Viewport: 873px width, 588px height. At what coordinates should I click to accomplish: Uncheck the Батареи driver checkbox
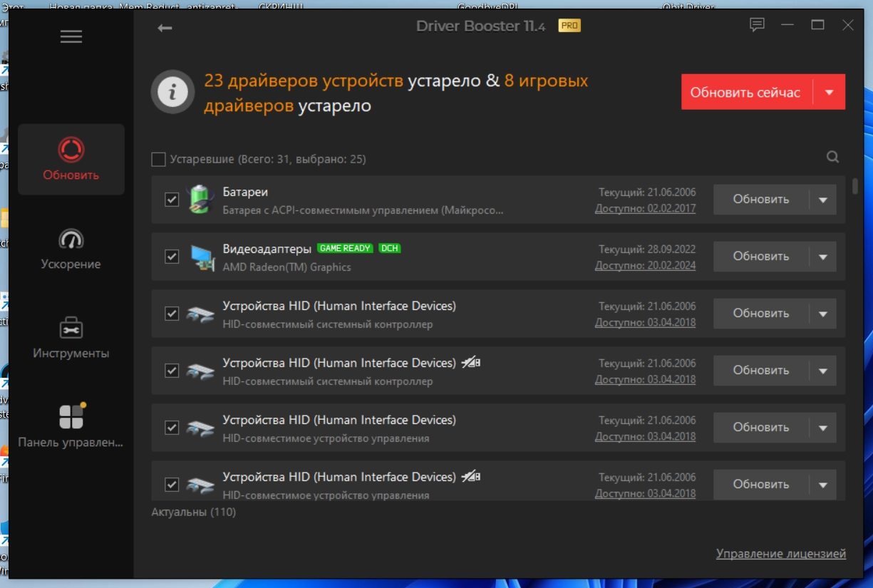(x=172, y=200)
